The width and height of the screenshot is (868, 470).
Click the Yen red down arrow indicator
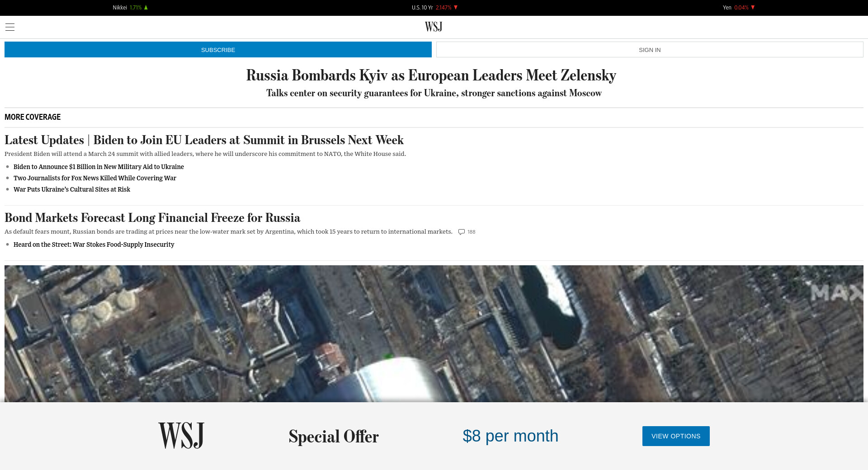tap(753, 8)
